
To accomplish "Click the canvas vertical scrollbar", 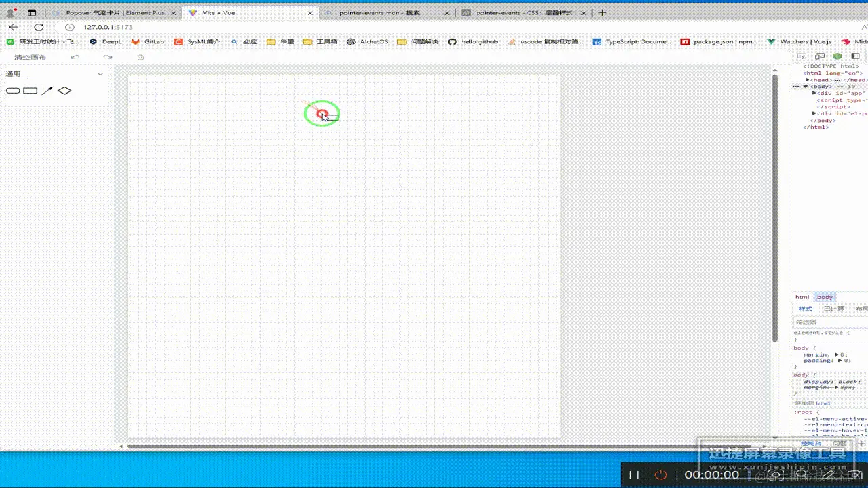I will click(775, 207).
